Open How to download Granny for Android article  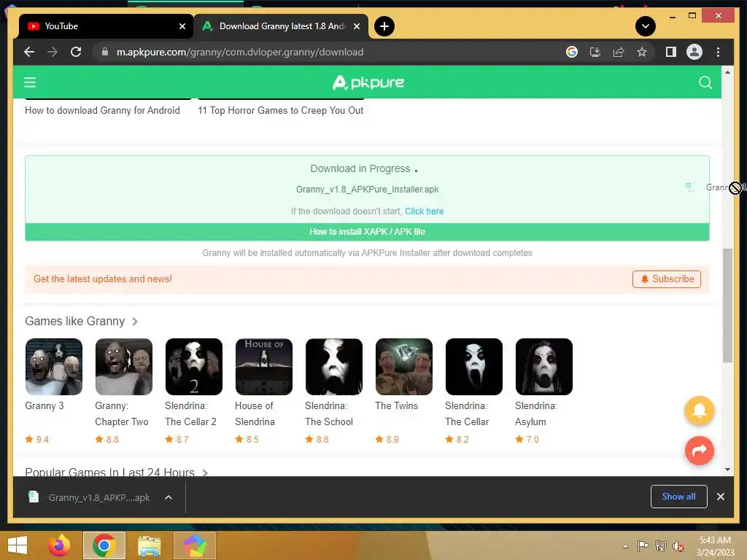click(x=102, y=111)
